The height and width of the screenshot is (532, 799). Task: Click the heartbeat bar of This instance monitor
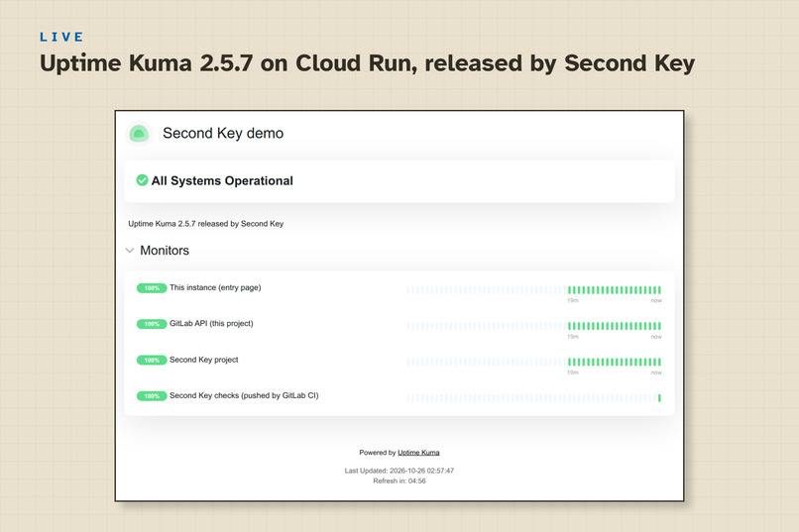[x=534, y=290]
